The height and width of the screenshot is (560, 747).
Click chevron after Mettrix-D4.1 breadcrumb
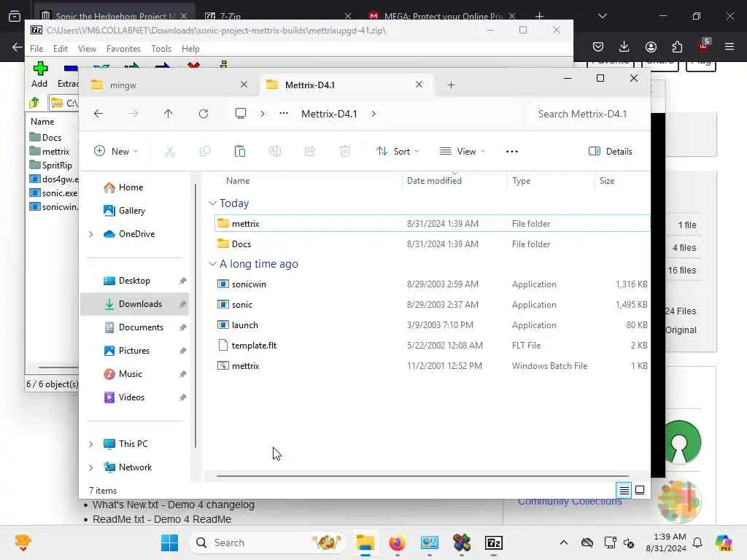[373, 114]
